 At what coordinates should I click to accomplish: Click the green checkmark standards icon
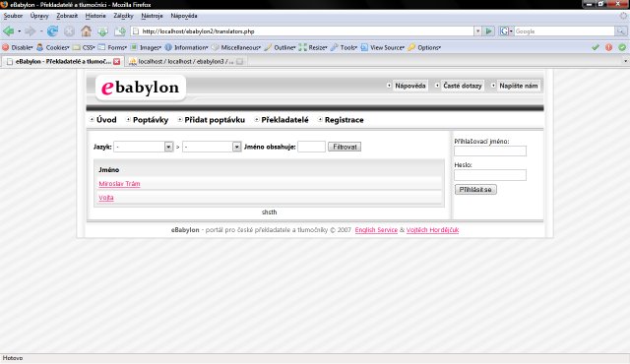point(596,47)
